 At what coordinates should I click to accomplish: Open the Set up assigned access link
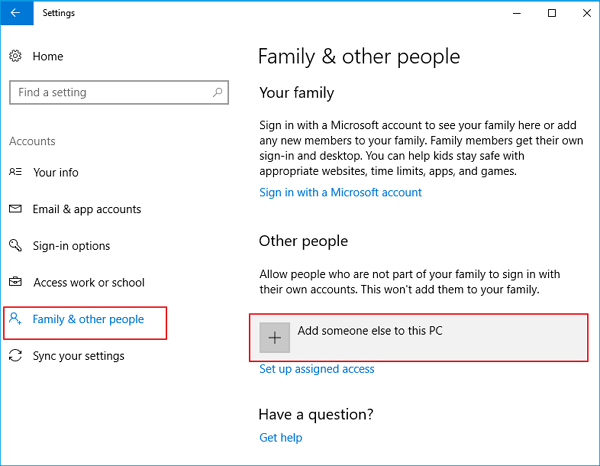tap(317, 369)
